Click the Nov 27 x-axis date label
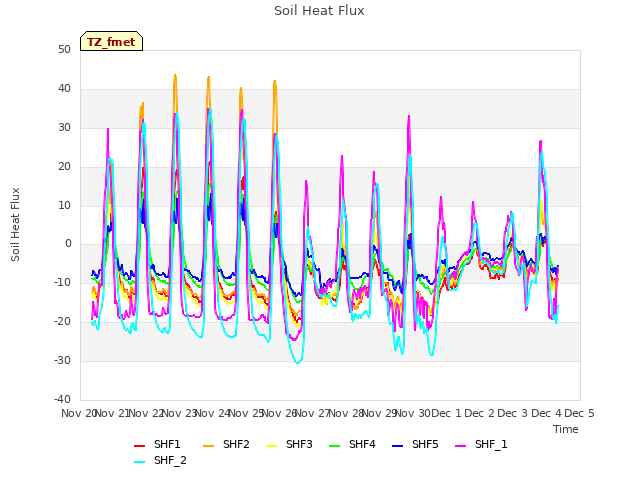 312,413
